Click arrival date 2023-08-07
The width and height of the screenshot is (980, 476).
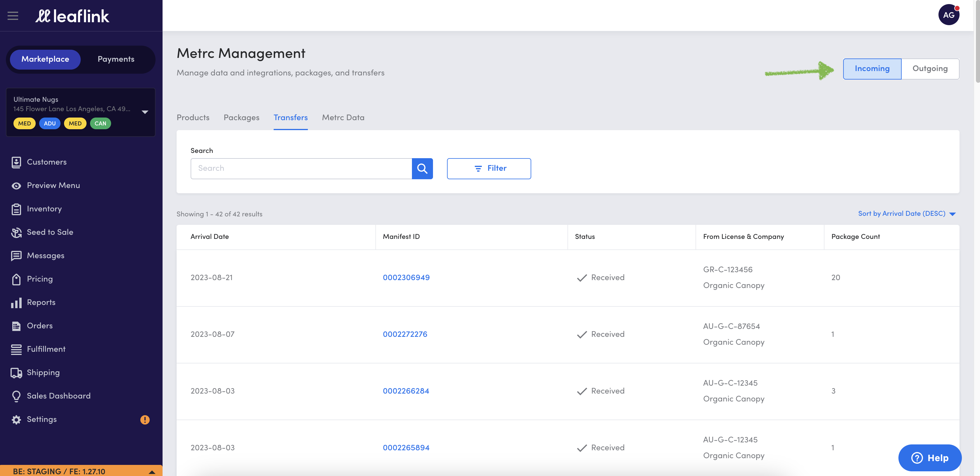(212, 334)
